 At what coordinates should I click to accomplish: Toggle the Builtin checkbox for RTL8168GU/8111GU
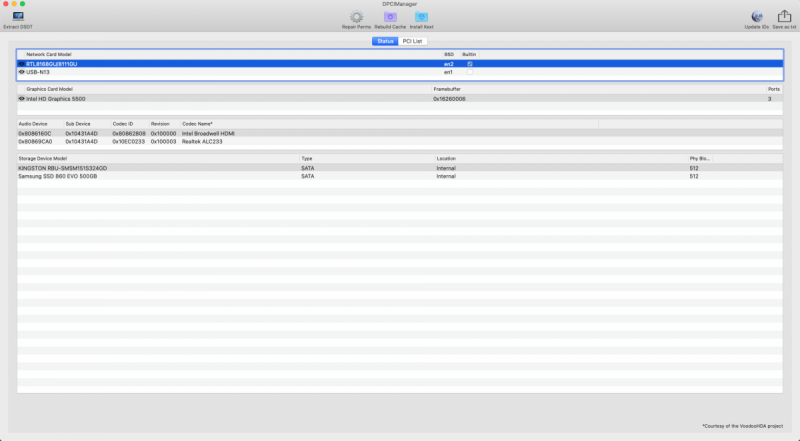[x=470, y=64]
